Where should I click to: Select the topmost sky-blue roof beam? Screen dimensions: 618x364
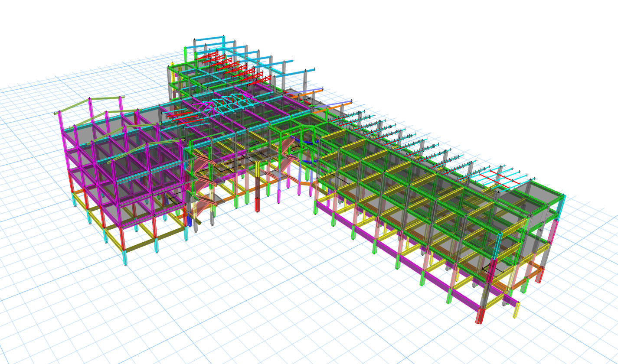[x=208, y=39]
